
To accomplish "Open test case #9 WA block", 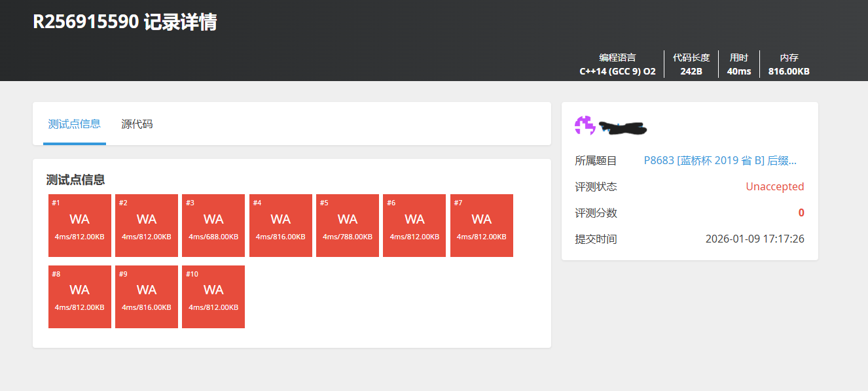I will (x=147, y=297).
